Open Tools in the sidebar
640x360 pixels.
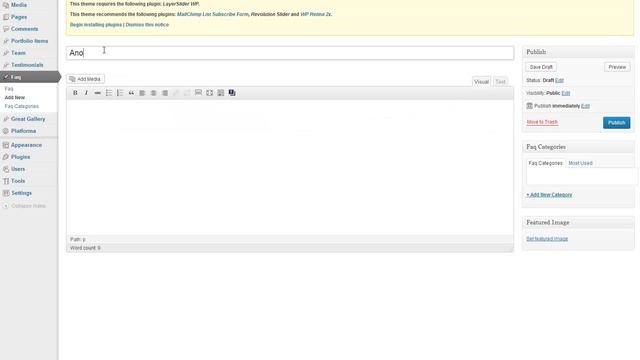coord(18,181)
